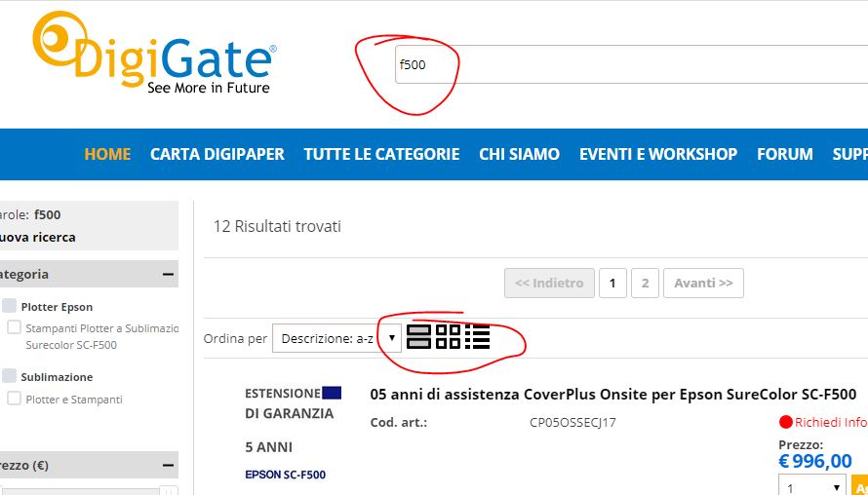Screen dimensions: 868x495
Task: Open product quantity dropdown
Action: point(812,486)
